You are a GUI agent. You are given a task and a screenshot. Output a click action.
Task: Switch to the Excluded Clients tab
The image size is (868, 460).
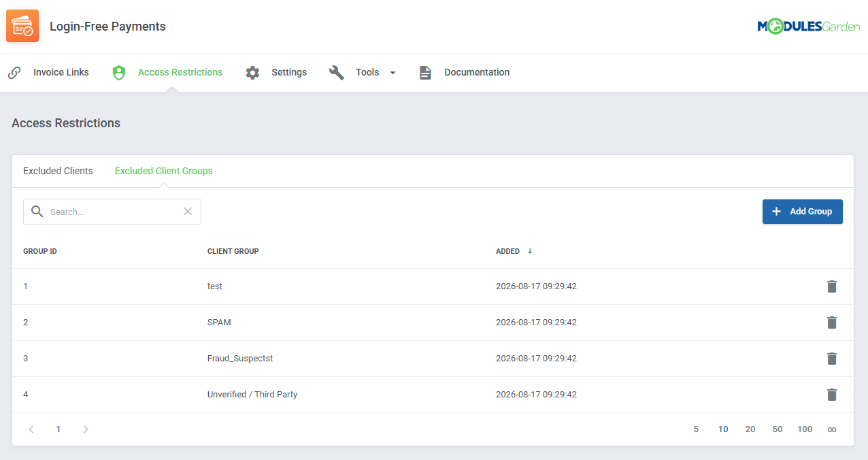click(58, 171)
